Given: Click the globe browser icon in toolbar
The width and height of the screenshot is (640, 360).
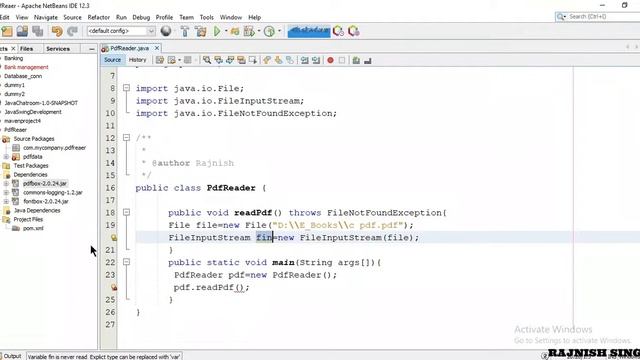Looking at the screenshot, I should coord(166,31).
